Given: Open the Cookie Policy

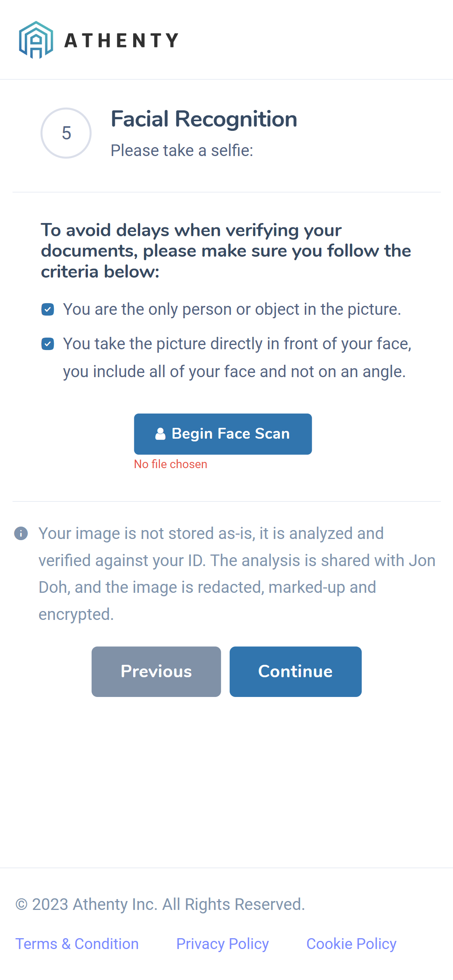Looking at the screenshot, I should pos(351,944).
